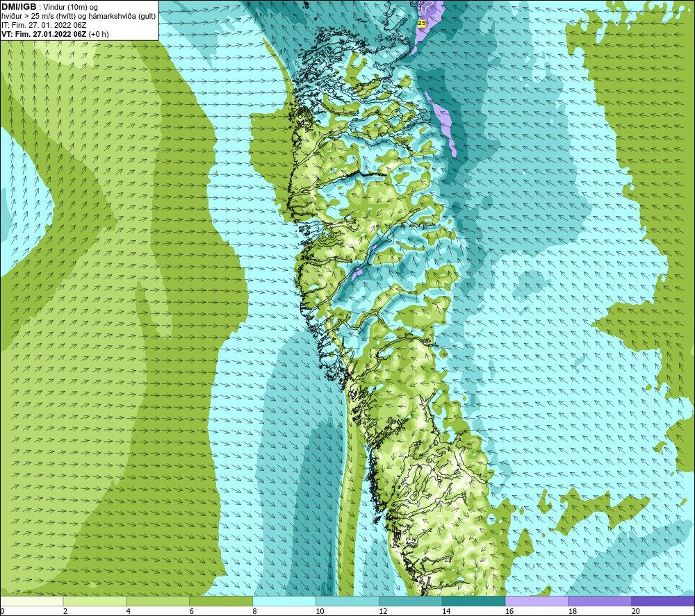The image size is (695, 616).
Task: Click the 14–16 m/s dark teal legend swatch
Action: [474, 601]
